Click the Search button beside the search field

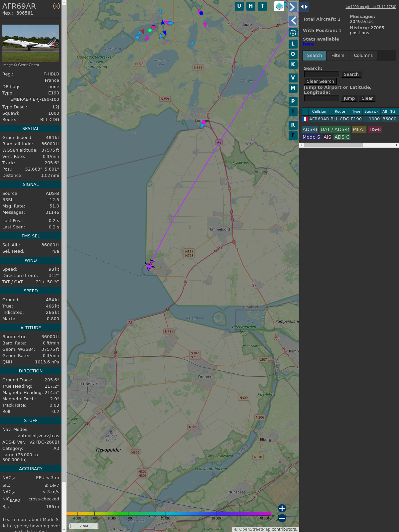coord(351,74)
